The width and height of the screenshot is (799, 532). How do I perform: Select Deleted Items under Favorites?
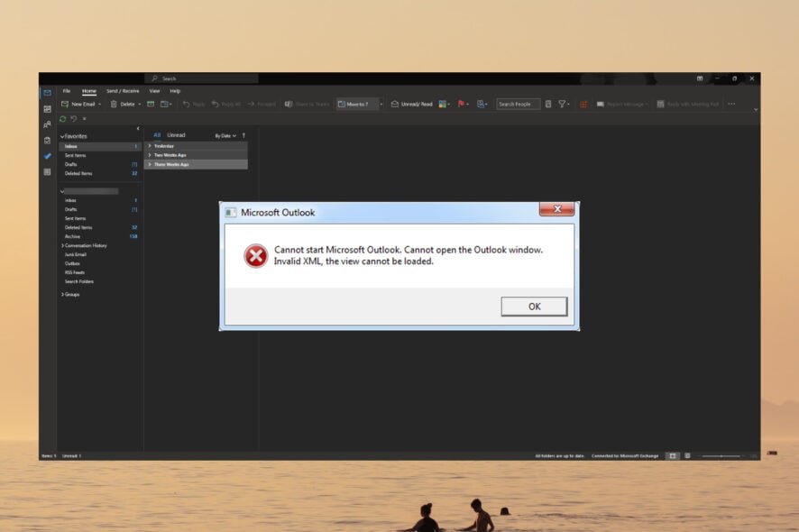(100, 173)
